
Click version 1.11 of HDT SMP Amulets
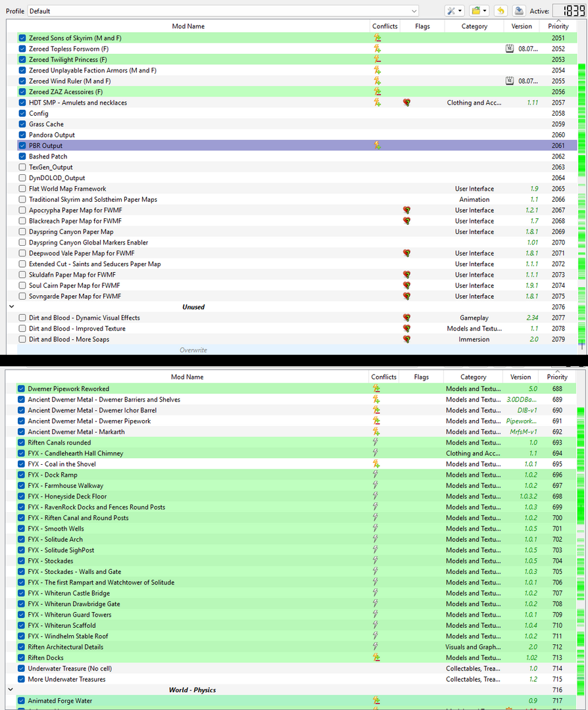[532, 103]
